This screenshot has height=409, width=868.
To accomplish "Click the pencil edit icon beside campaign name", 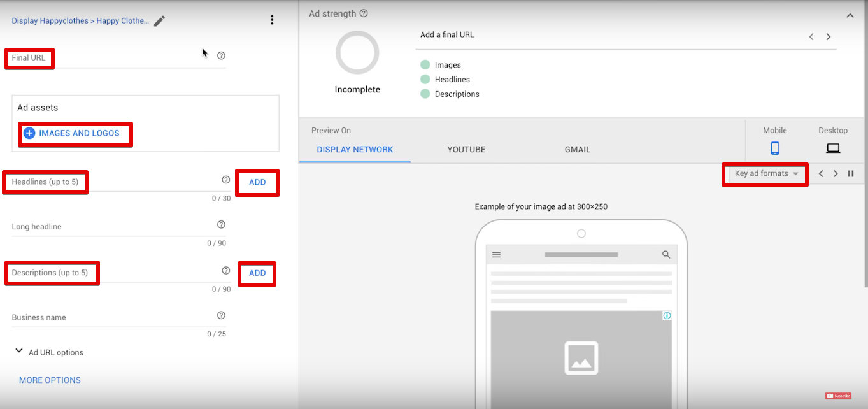I will click(x=159, y=21).
